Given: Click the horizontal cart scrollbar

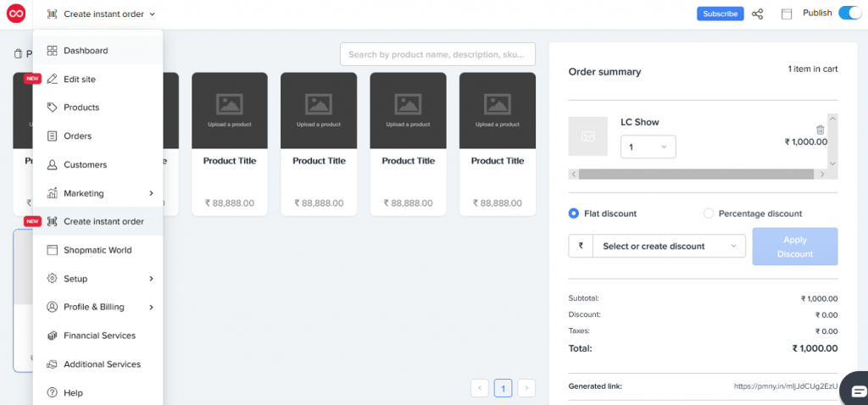Looking at the screenshot, I should [697, 175].
